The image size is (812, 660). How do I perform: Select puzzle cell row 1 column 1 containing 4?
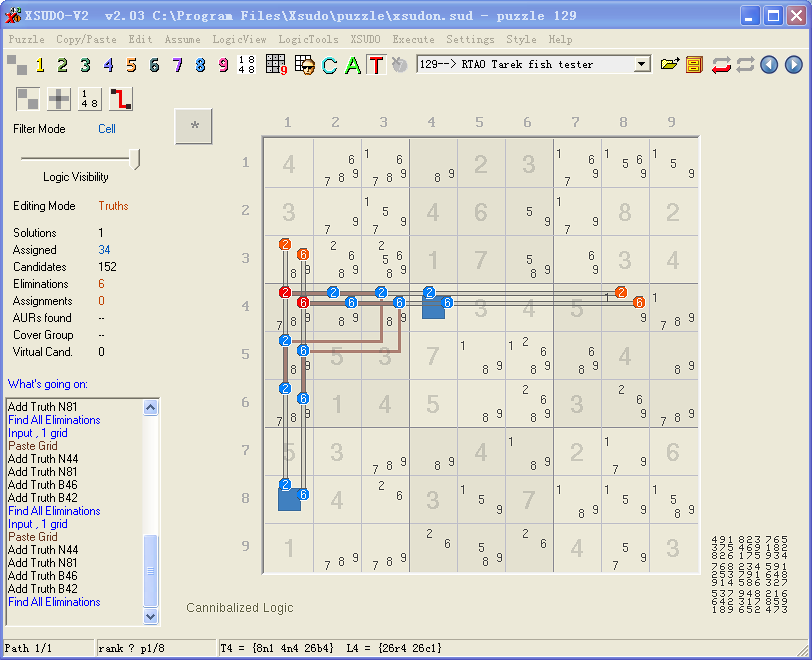click(x=289, y=164)
